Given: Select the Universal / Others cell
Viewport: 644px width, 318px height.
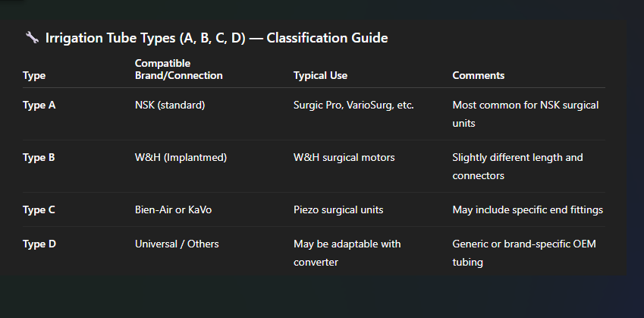Looking at the screenshot, I should (x=177, y=244).
